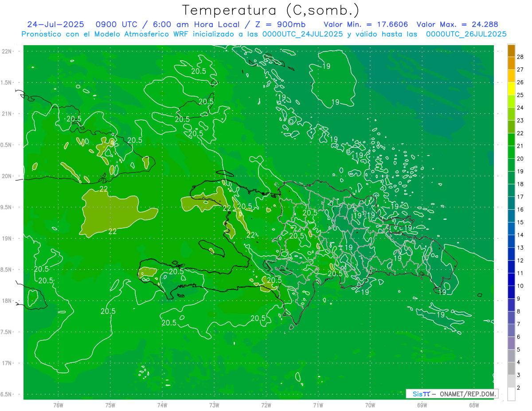
Task: Click the '76W' longitude tick label
Action: pos(58,405)
